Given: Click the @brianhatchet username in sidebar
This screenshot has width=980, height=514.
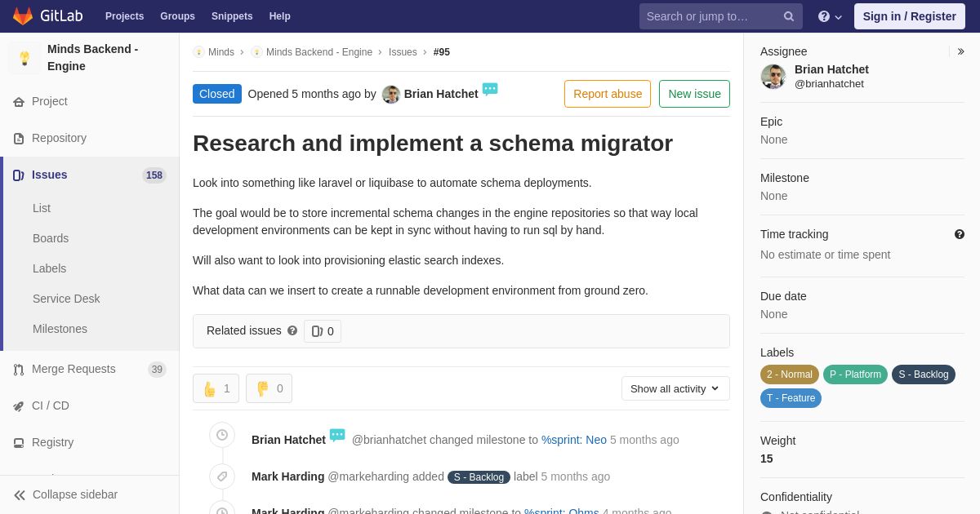Looking at the screenshot, I should point(829,84).
